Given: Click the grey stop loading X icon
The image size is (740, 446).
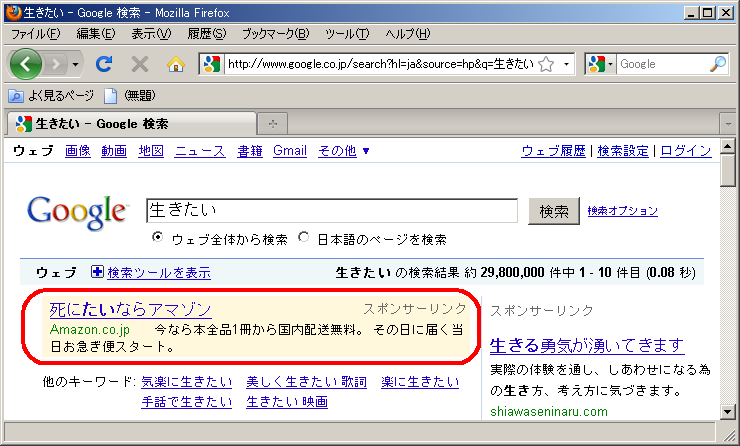Looking at the screenshot, I should [x=140, y=64].
